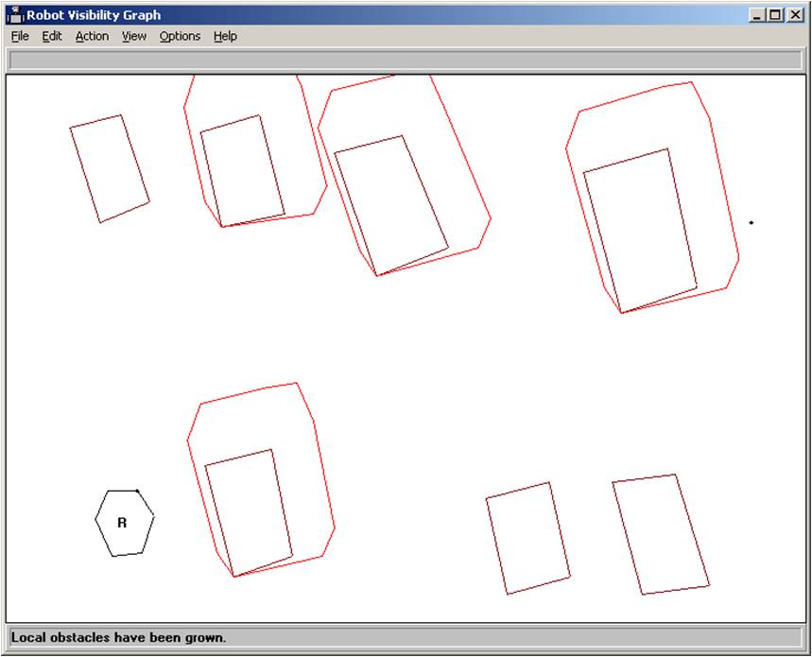This screenshot has width=812, height=657.
Task: Close the Robot Visibility Graph window
Action: [x=795, y=15]
